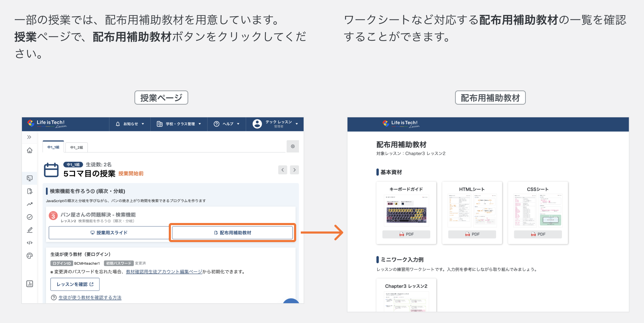Open the 教材確認用生徒アカウント編集ページ link
The width and height of the screenshot is (644, 323).
163,272
